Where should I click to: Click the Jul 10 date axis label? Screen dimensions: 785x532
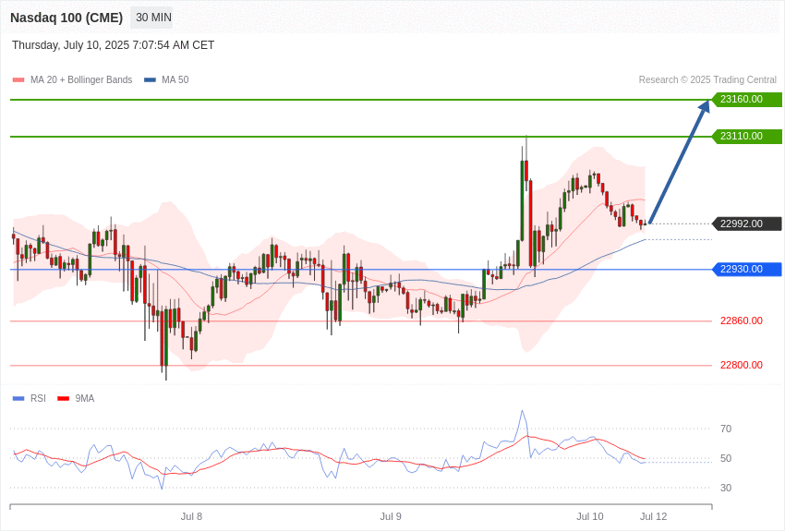pyautogui.click(x=590, y=516)
